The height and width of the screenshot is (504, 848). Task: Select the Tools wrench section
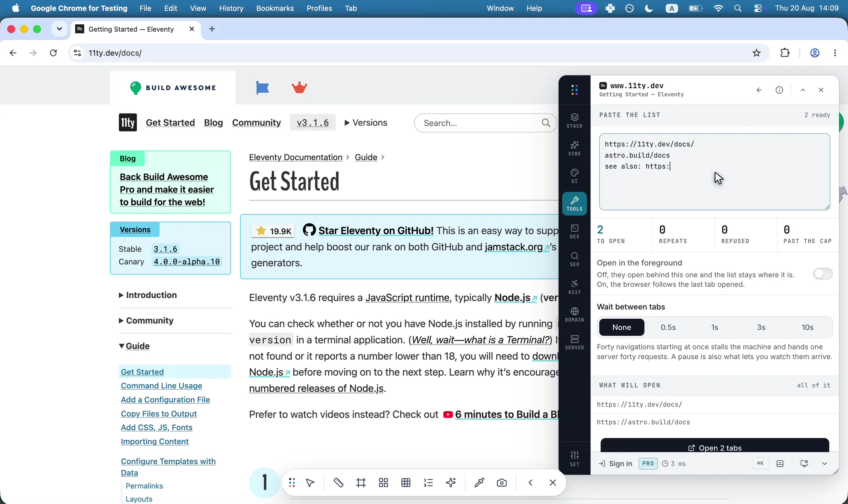[574, 203]
